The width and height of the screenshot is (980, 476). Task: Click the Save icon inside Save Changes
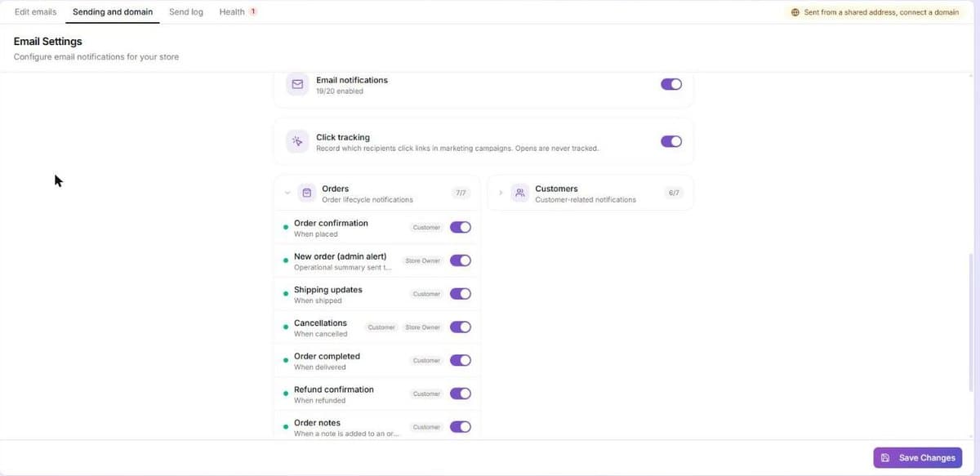885,458
